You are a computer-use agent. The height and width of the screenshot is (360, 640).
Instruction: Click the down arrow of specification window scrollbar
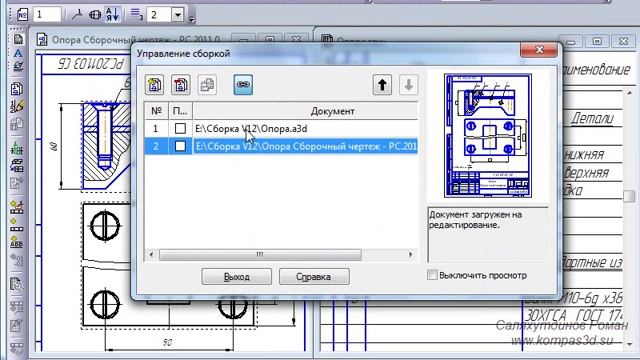[629, 345]
